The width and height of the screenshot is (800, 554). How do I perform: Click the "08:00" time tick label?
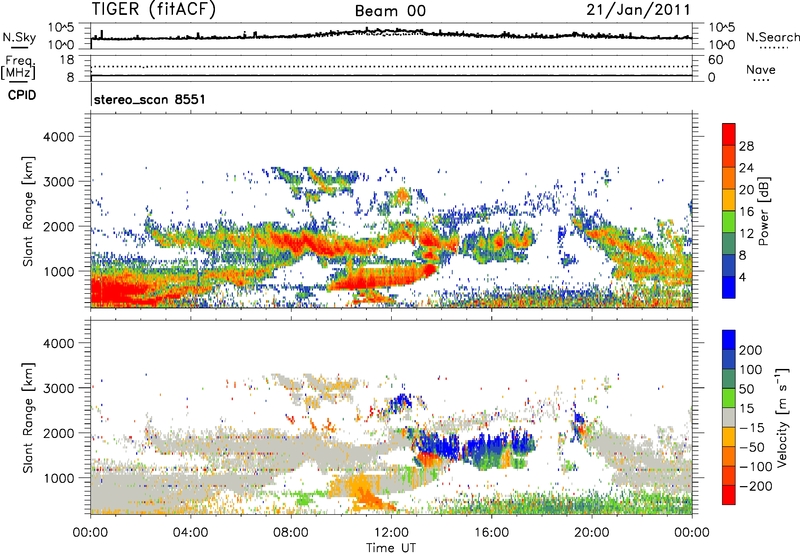point(291,533)
